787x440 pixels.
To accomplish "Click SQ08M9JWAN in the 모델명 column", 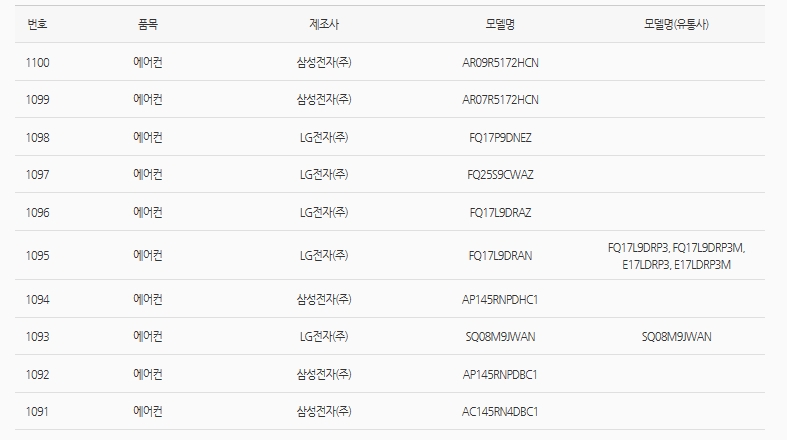I will [x=500, y=336].
